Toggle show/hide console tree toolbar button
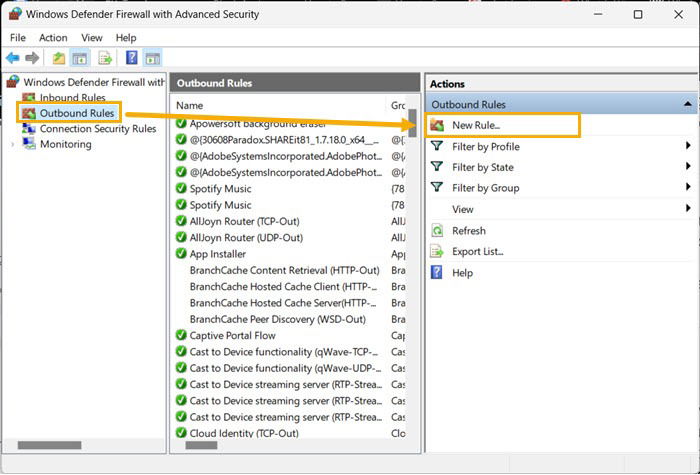 tap(80, 58)
